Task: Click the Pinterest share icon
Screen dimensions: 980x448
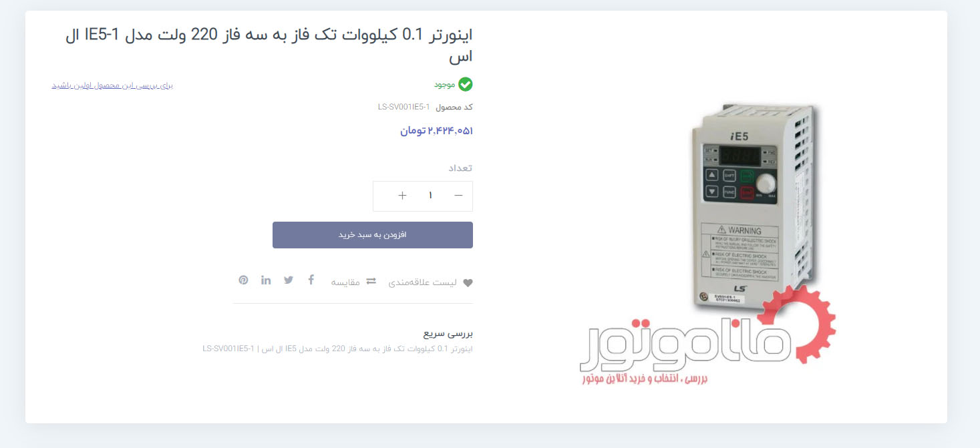Action: tap(243, 280)
